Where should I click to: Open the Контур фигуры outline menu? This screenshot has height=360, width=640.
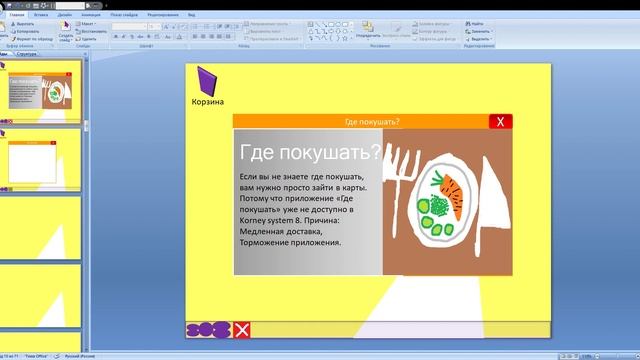430,31
